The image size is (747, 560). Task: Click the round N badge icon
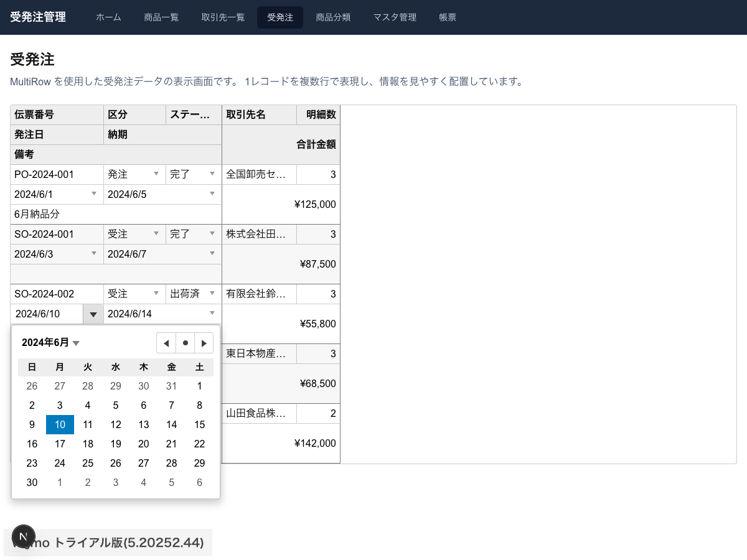[24, 536]
